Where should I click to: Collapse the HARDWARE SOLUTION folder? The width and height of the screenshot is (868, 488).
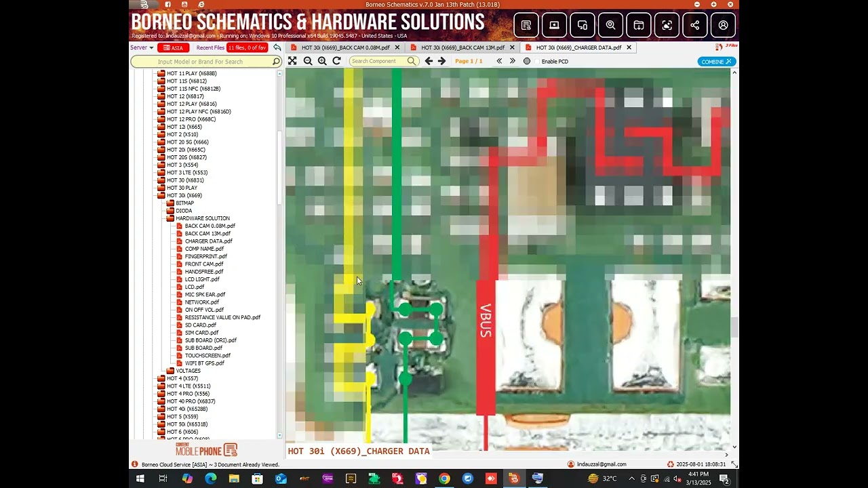coord(170,218)
